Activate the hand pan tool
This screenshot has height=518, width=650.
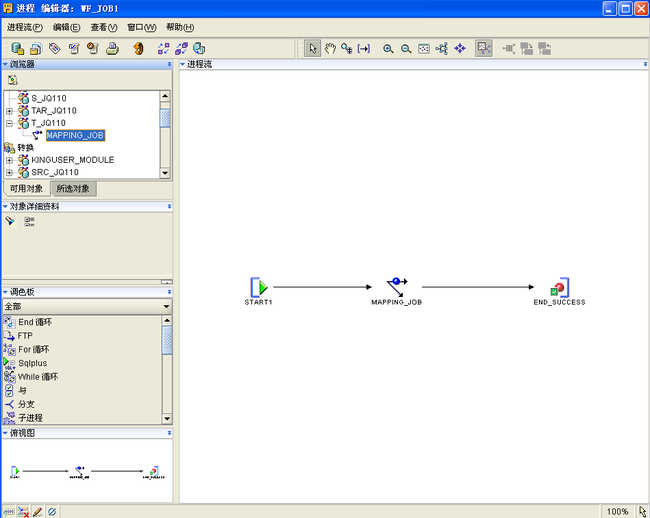point(330,49)
